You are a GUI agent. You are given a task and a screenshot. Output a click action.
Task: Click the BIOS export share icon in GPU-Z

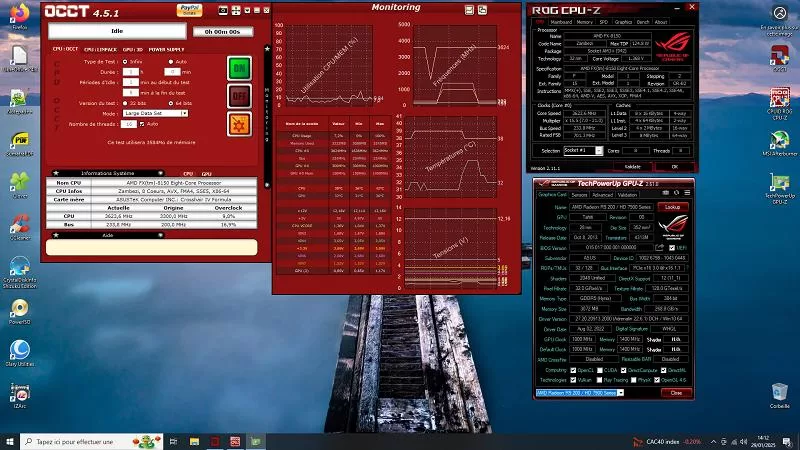point(659,247)
